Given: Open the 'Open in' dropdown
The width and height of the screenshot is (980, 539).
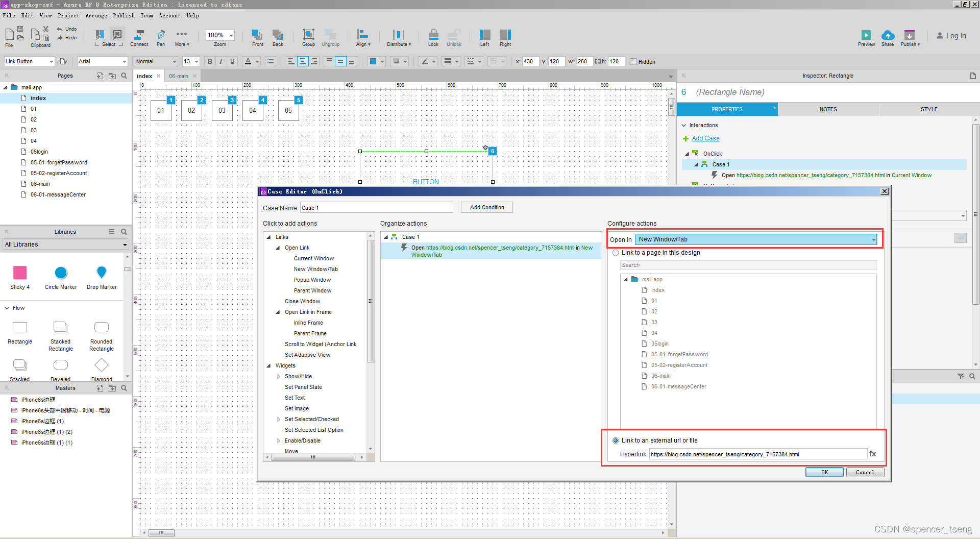Looking at the screenshot, I should coord(756,239).
